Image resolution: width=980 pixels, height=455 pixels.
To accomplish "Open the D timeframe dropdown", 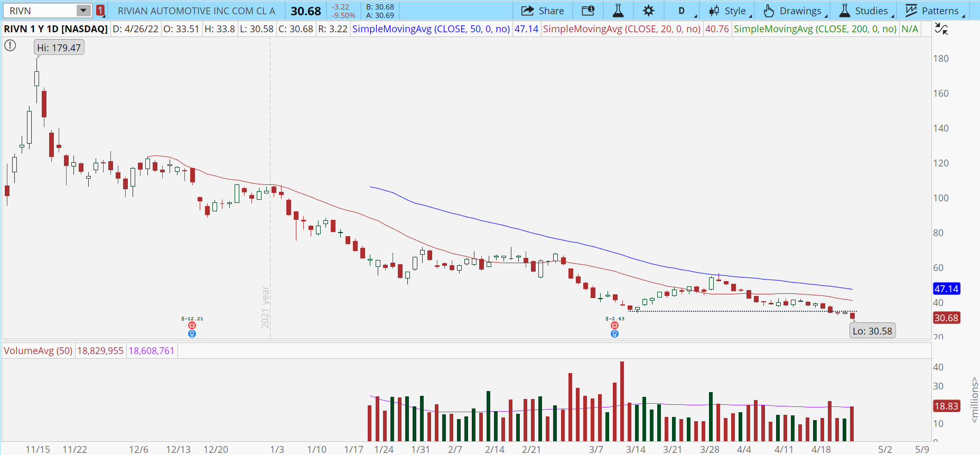I will pos(682,11).
